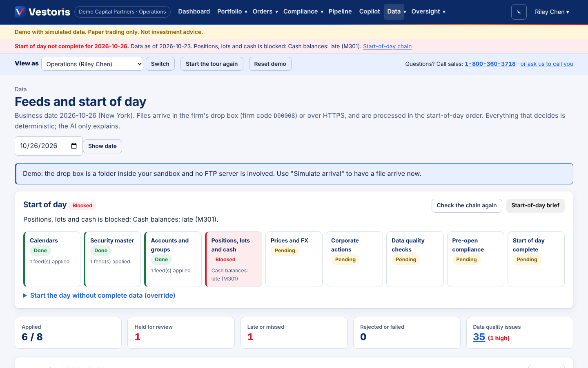Click the business date input field
Image resolution: width=588 pixels, height=368 pixels.
click(49, 146)
